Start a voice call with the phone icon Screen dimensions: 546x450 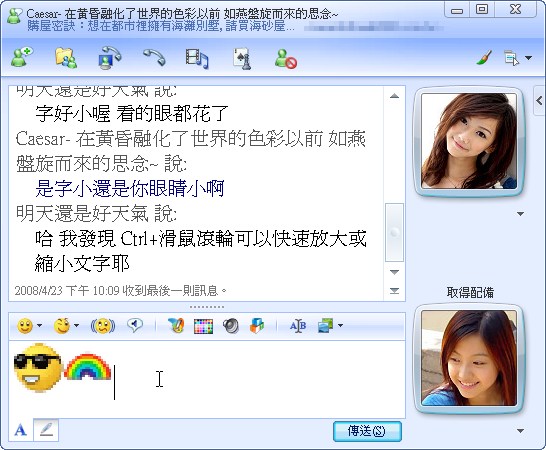tap(154, 57)
